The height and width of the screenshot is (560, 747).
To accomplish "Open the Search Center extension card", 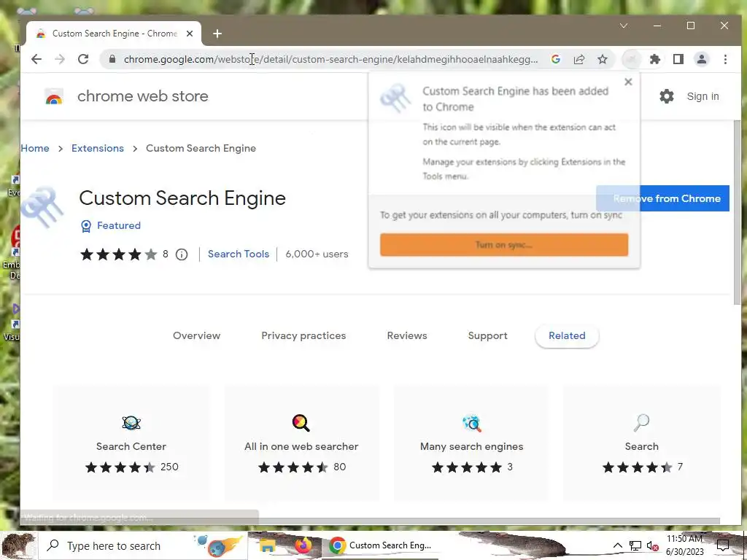I will click(131, 443).
